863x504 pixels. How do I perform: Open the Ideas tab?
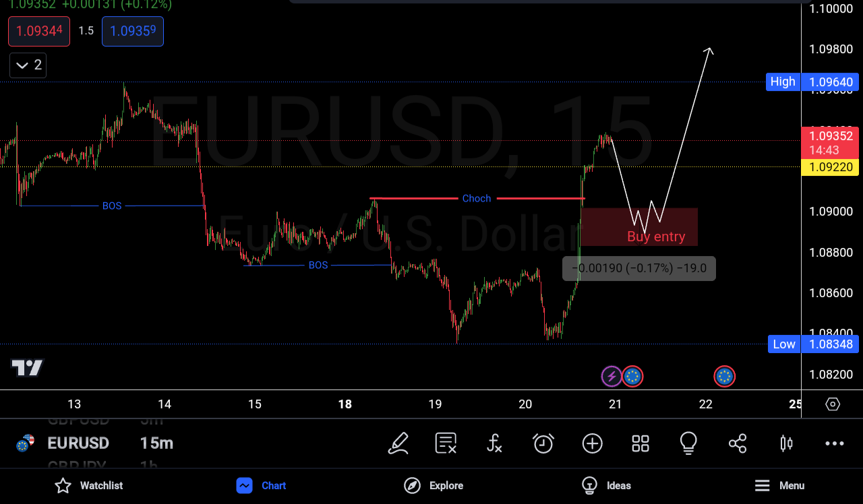click(606, 485)
